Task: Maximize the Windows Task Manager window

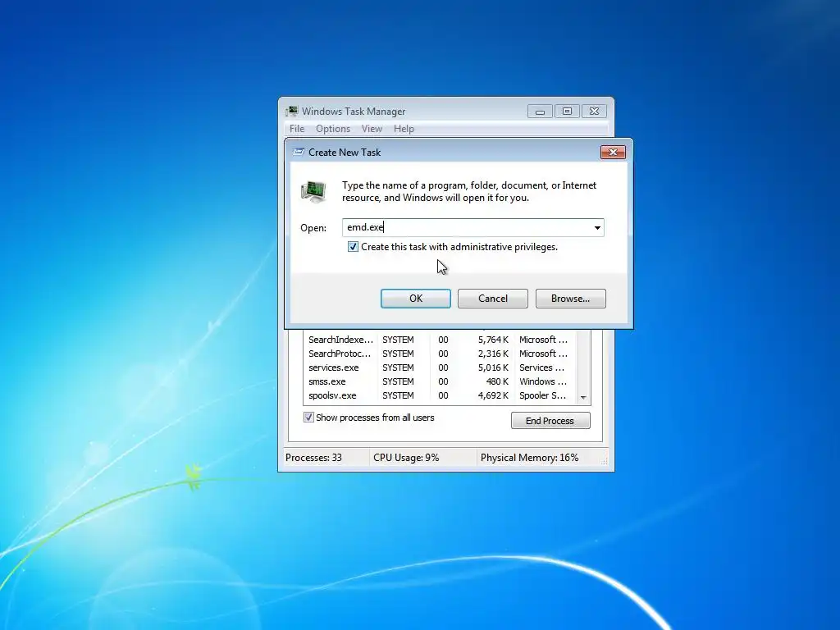Action: pyautogui.click(x=567, y=112)
